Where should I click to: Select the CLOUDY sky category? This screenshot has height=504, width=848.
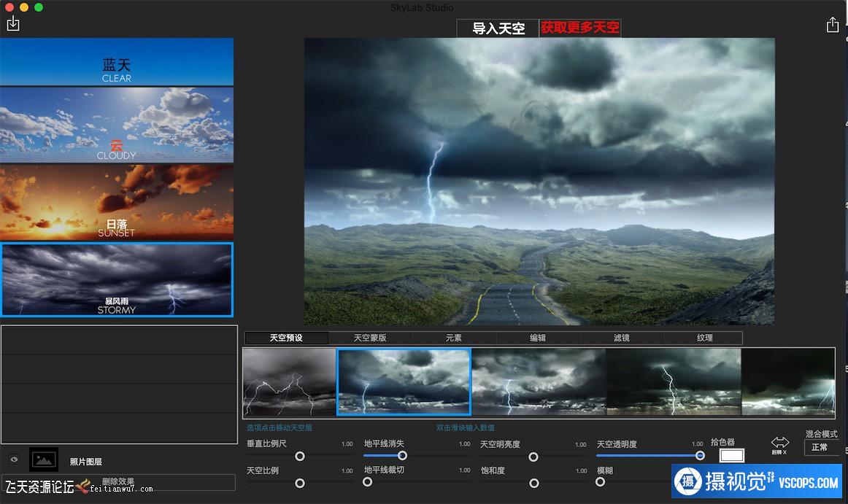click(x=117, y=125)
